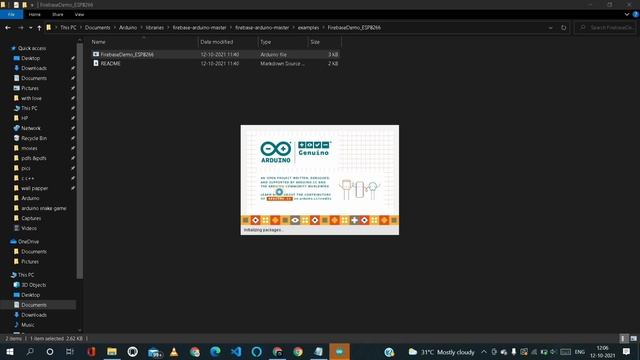Click the README file icon

tap(96, 63)
